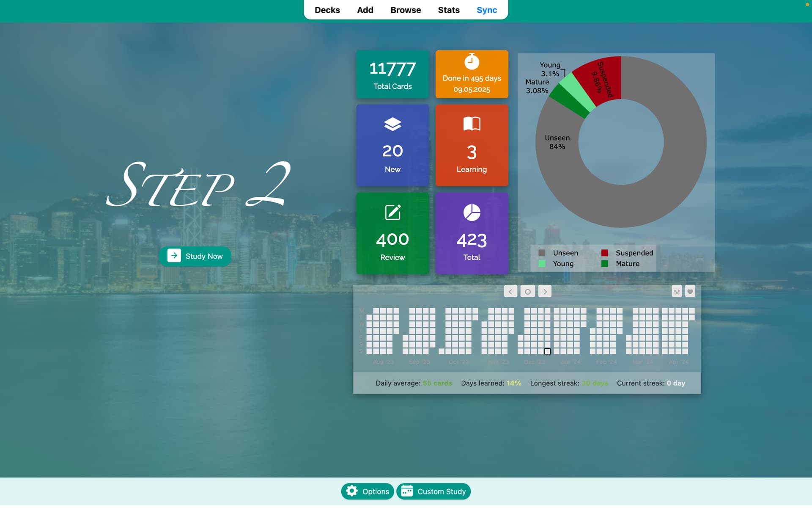Click the calendar icon on Custom Study
The height and width of the screenshot is (508, 812).
click(x=407, y=491)
